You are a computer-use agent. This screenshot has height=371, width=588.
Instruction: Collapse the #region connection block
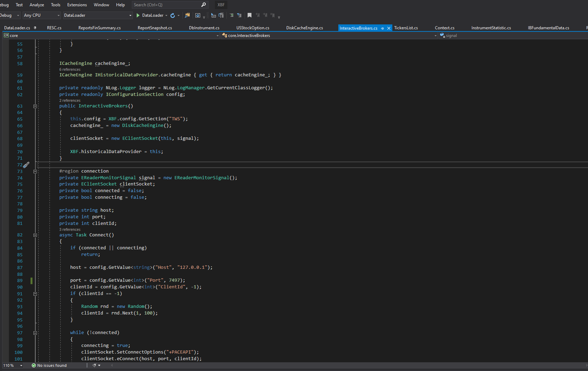(x=35, y=172)
